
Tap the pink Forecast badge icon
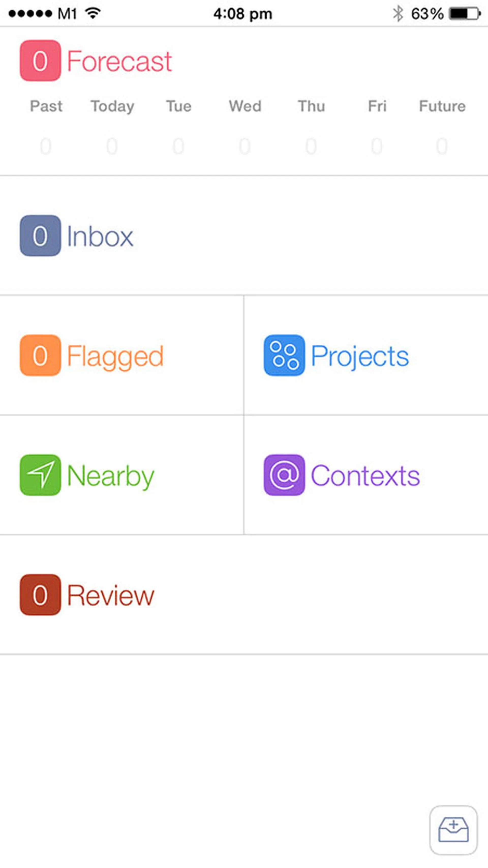coord(40,61)
